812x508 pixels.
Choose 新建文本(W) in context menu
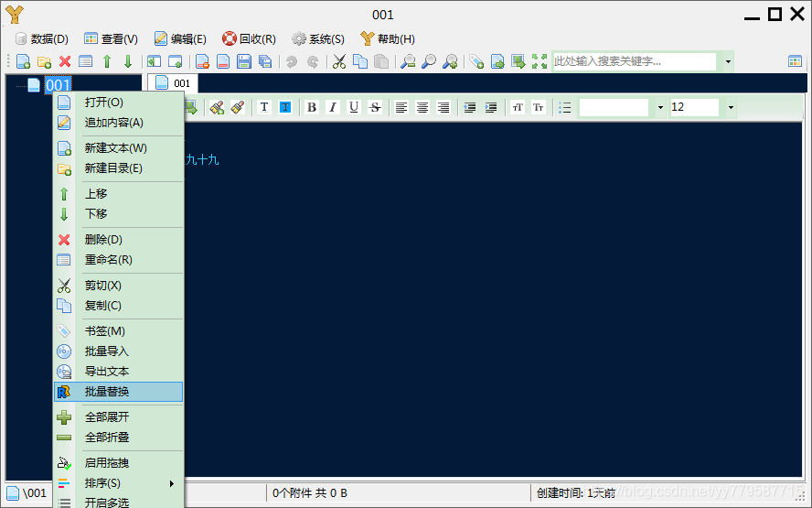119,148
